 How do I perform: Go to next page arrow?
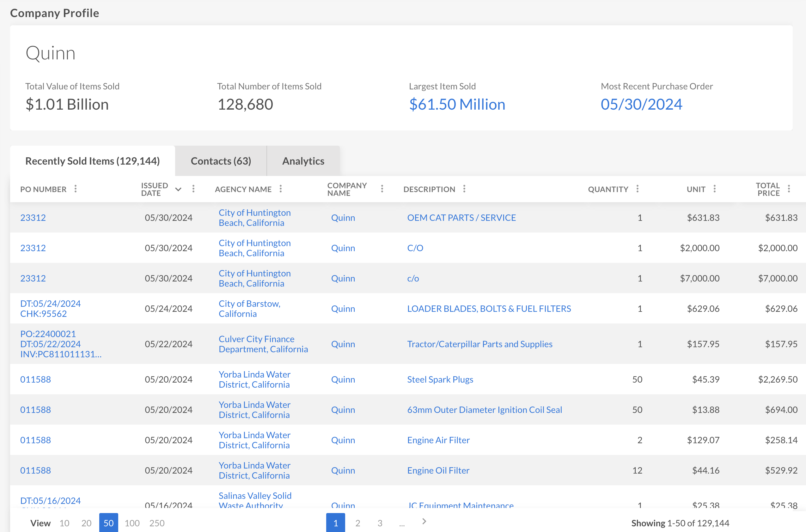click(x=424, y=521)
